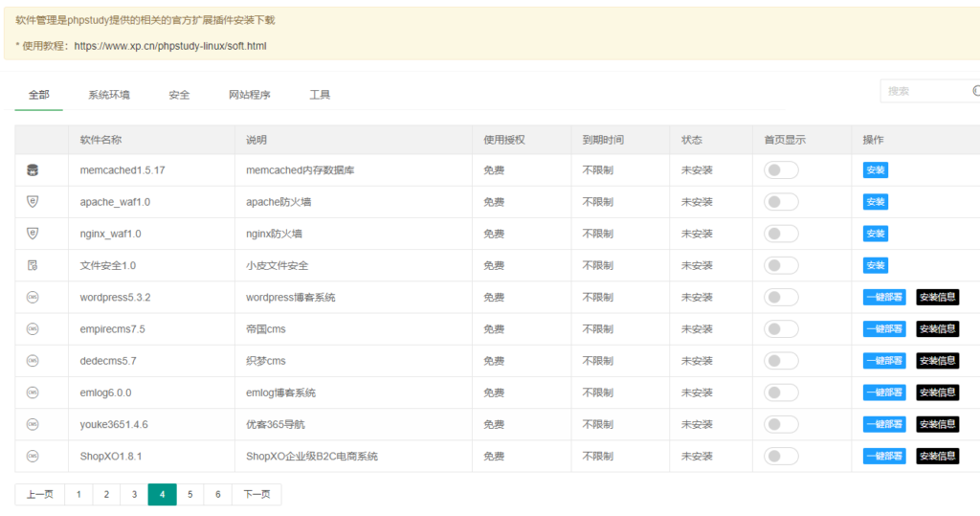Viewport: 980px width, 516px height.
Task: Click 一键部署 for wordpress5.3.2
Action: click(884, 297)
